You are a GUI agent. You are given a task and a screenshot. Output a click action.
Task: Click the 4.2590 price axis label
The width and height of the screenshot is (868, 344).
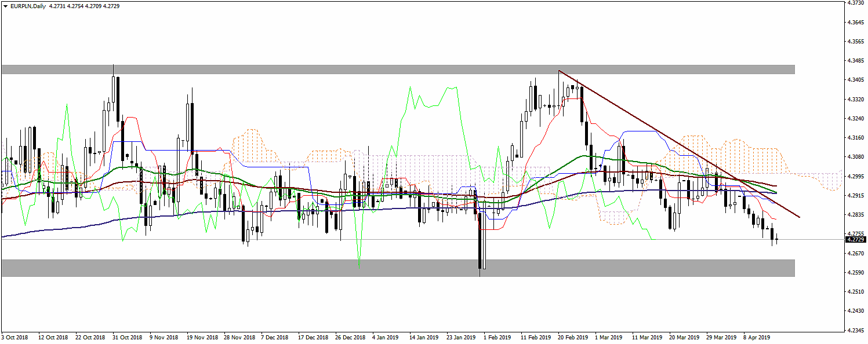[x=856, y=273]
